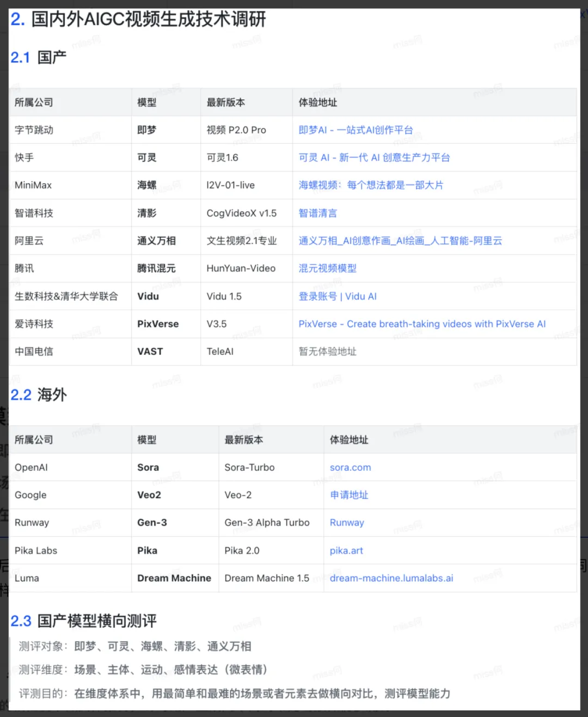
Task: Click the Vidu model name cell
Action: point(166,296)
